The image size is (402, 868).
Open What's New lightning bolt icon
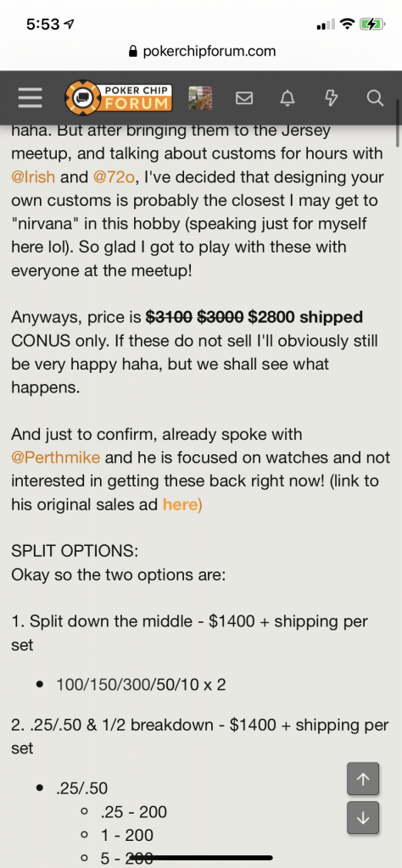pyautogui.click(x=331, y=98)
